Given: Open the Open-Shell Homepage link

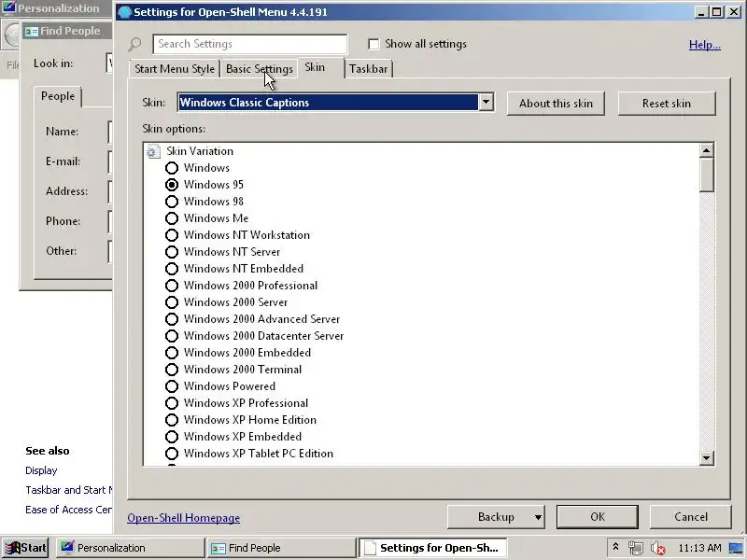Looking at the screenshot, I should point(183,518).
